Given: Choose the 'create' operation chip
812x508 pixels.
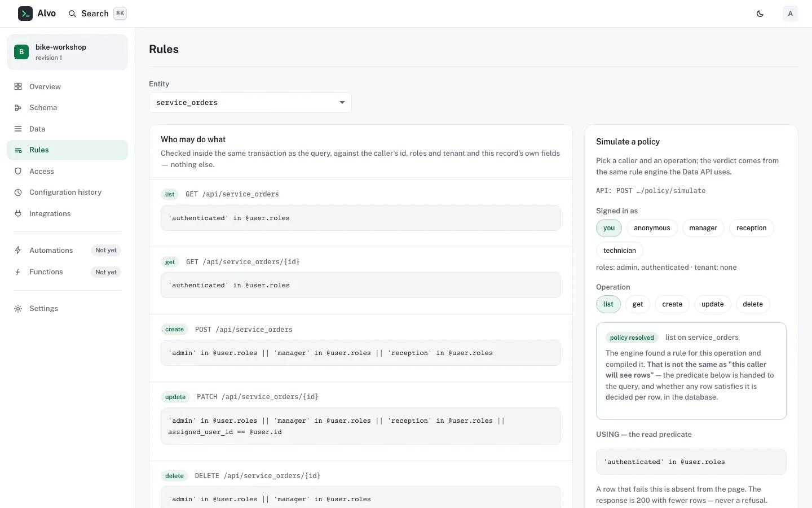Looking at the screenshot, I should [672, 304].
